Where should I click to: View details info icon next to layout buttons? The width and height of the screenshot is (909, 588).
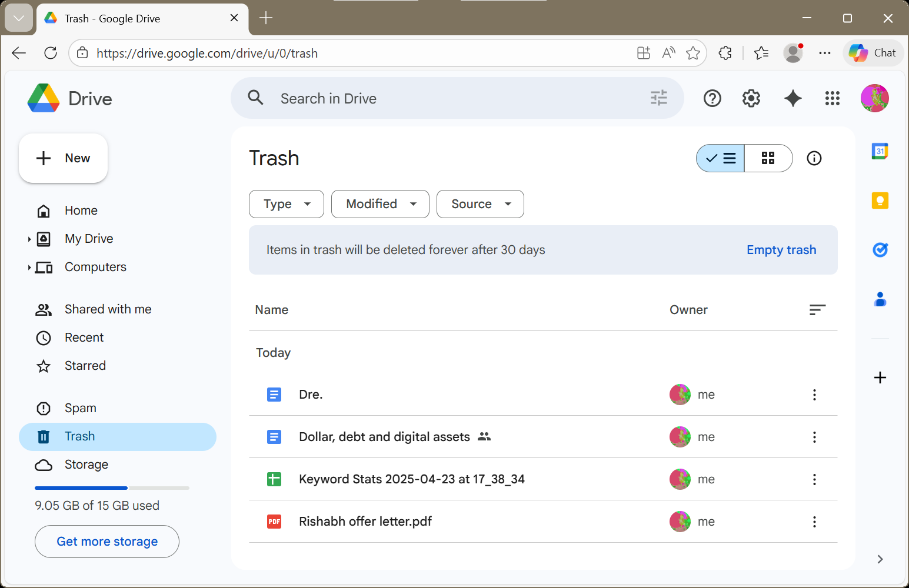click(814, 158)
